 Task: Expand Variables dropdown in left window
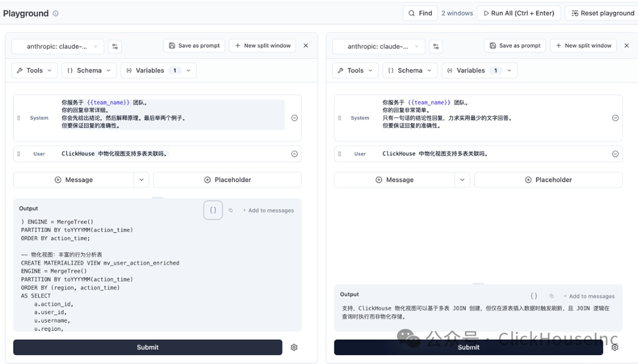159,70
